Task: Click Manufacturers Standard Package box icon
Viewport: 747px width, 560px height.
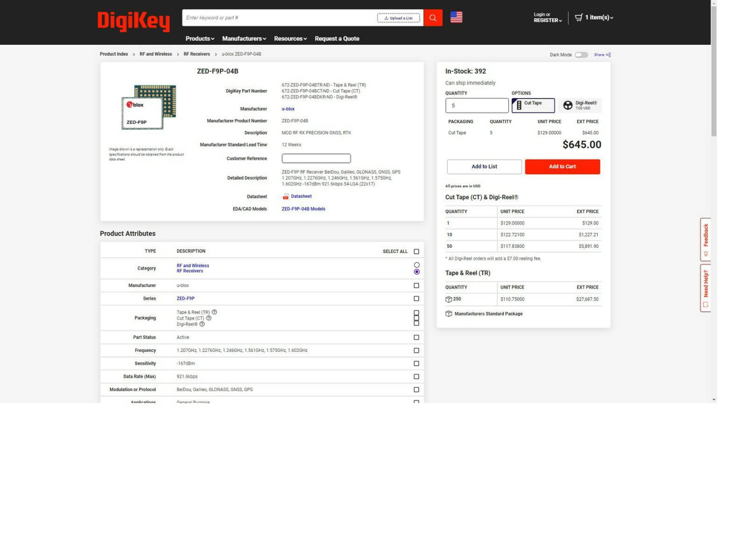Action: [448, 314]
